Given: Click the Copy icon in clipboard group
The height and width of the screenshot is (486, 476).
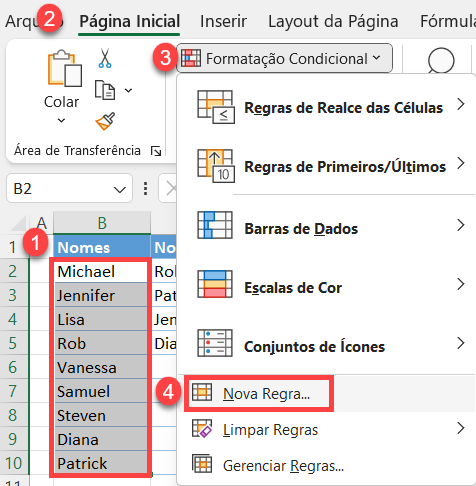Looking at the screenshot, I should click(x=105, y=90).
